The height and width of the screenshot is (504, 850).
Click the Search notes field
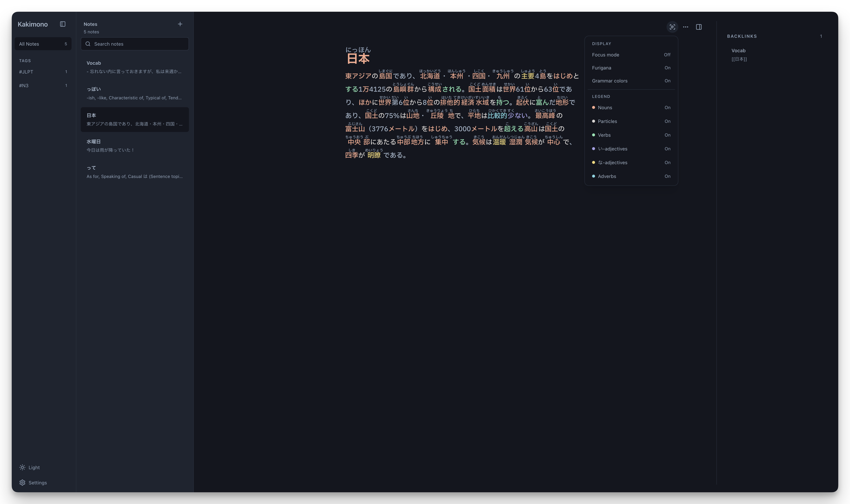pyautogui.click(x=135, y=44)
